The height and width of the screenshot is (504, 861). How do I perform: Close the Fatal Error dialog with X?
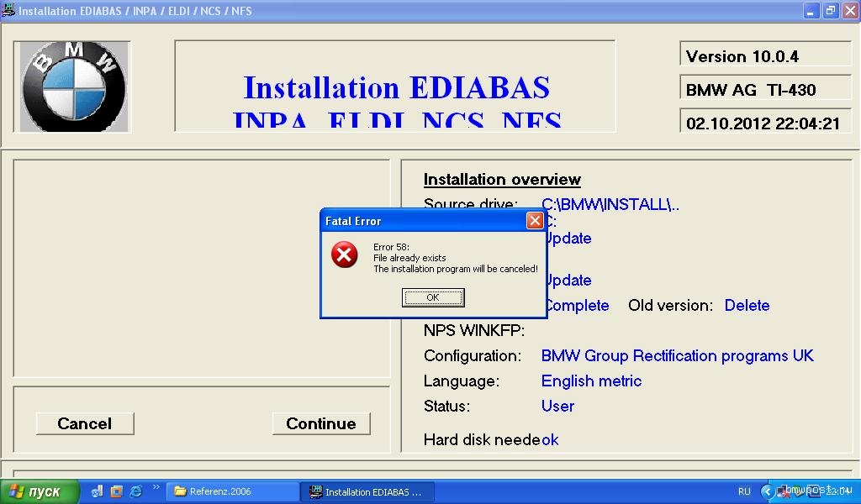click(534, 221)
